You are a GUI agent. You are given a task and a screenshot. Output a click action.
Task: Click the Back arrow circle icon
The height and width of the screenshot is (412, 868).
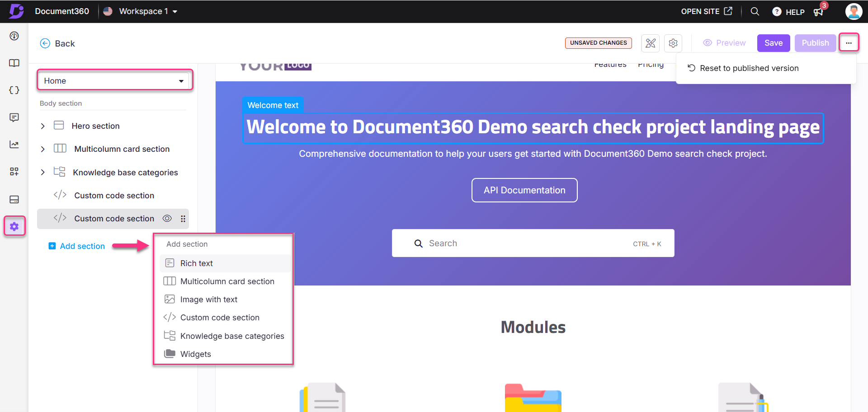pyautogui.click(x=45, y=43)
